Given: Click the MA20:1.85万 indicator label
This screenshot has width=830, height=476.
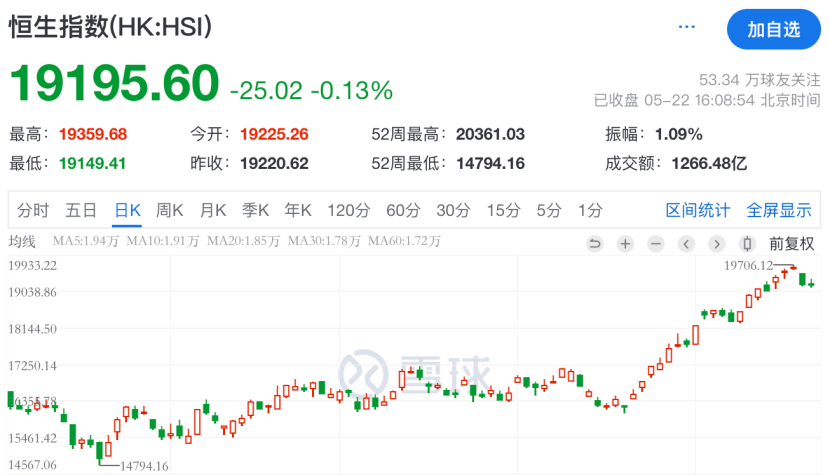Looking at the screenshot, I should coord(243,241).
